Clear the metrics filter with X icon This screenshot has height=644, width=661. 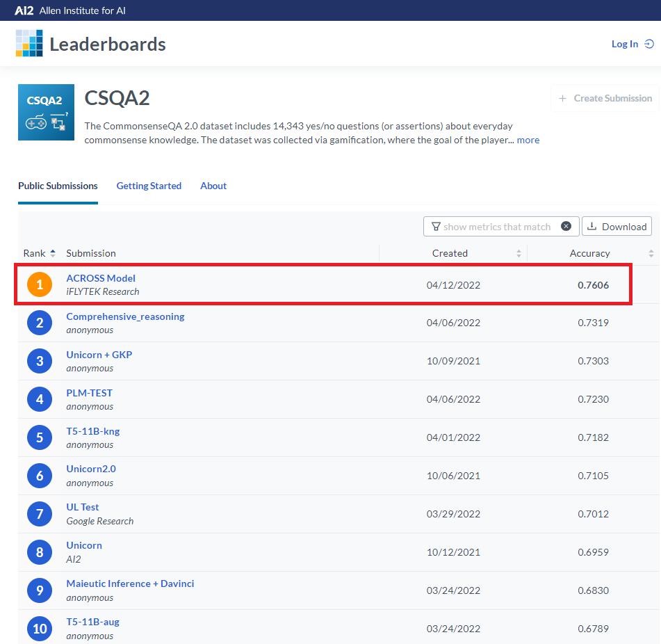[x=566, y=227]
